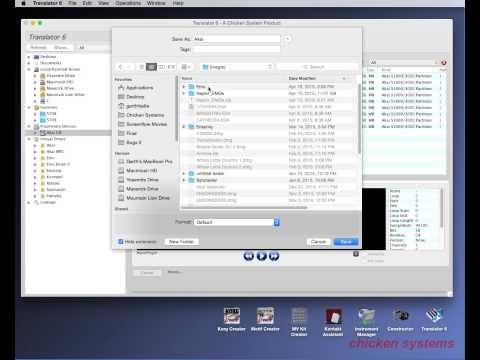This screenshot has height=360, width=480.
Task: Click the red icon above Translator partition list
Action: (444, 63)
